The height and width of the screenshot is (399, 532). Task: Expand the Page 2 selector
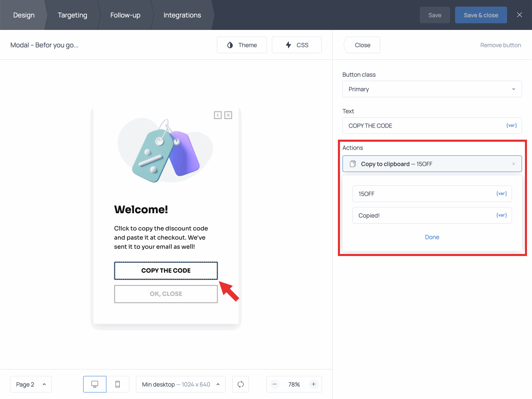[31, 384]
